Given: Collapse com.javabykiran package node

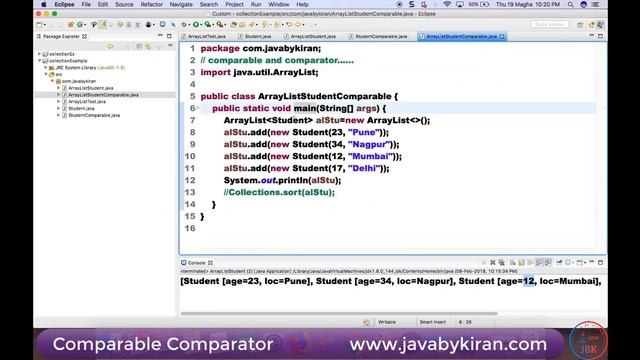Looking at the screenshot, I should click(x=52, y=81).
